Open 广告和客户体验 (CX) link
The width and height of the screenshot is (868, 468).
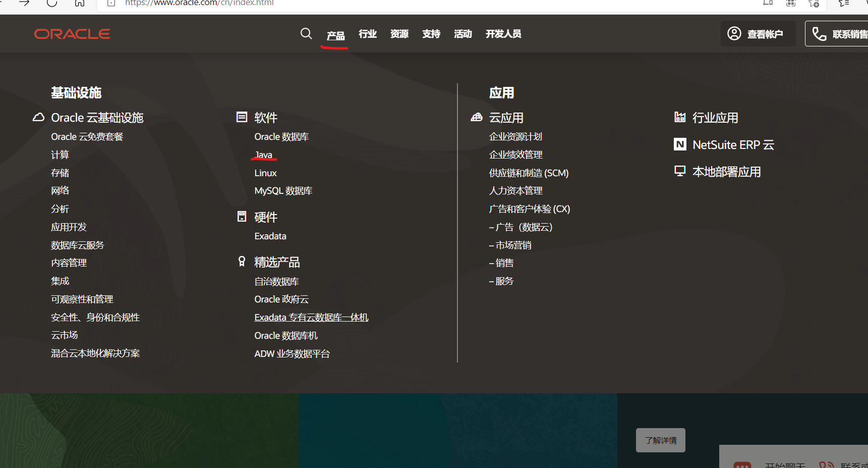tap(530, 209)
